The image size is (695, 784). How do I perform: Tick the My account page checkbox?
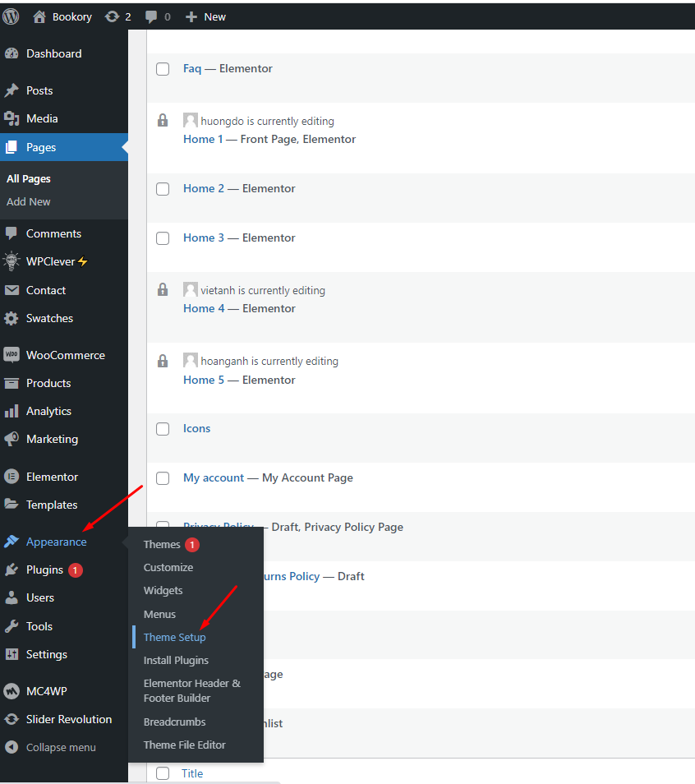(163, 478)
